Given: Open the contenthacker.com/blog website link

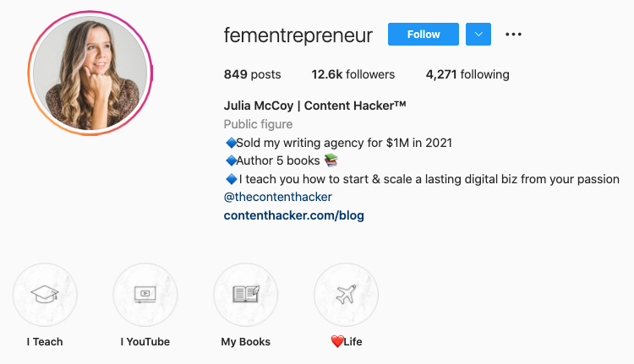Looking at the screenshot, I should tap(294, 215).
